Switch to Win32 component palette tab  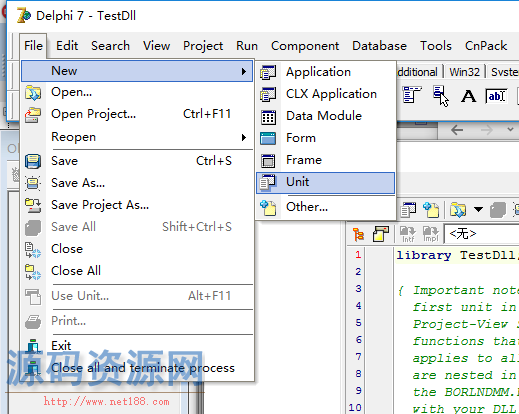(x=464, y=72)
